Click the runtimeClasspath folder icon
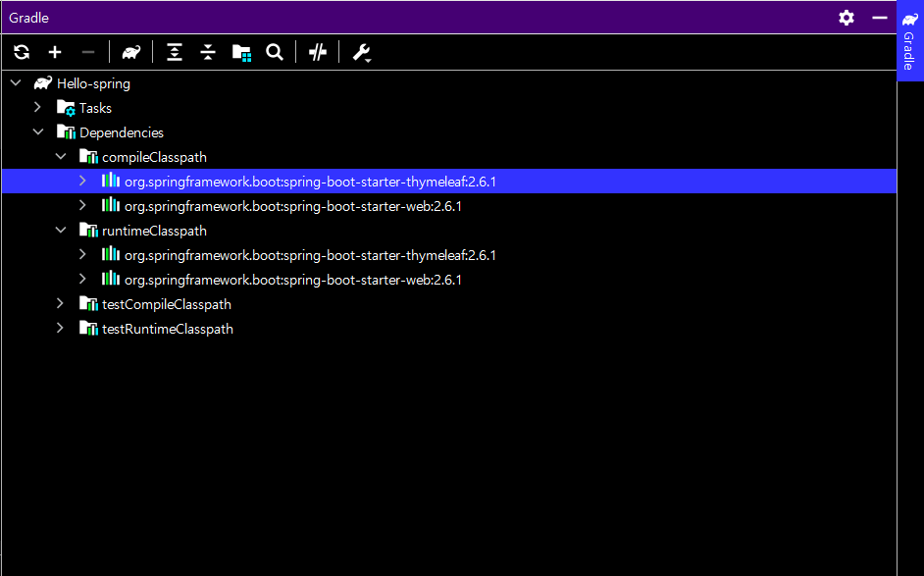924x576 pixels. [88, 231]
